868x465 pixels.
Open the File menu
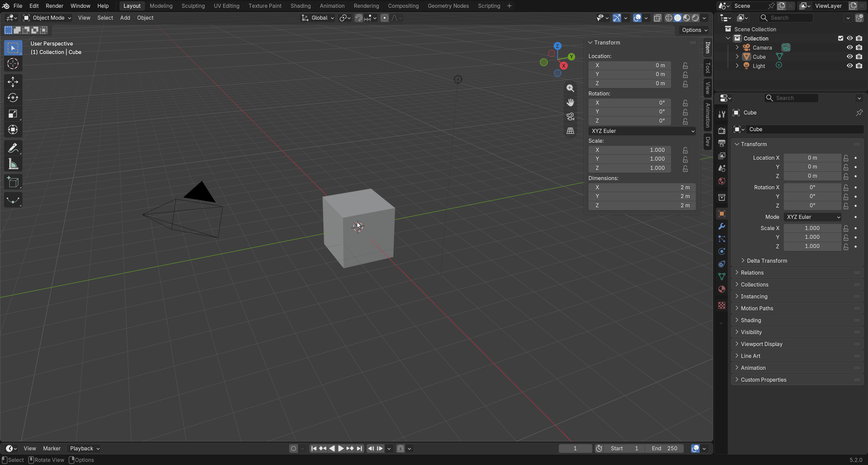18,6
